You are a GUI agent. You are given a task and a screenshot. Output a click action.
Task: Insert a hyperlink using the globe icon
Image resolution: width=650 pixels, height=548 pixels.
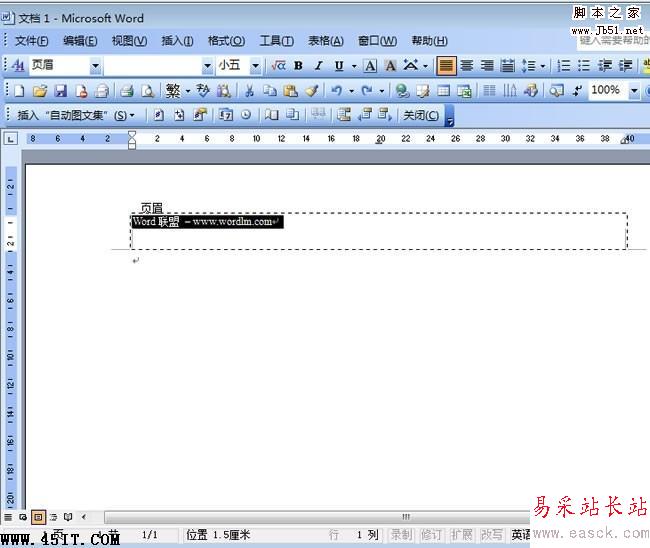402,90
